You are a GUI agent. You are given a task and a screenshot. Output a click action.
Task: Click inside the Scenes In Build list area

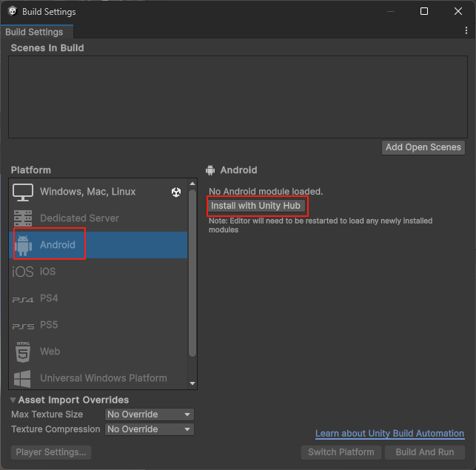click(238, 97)
